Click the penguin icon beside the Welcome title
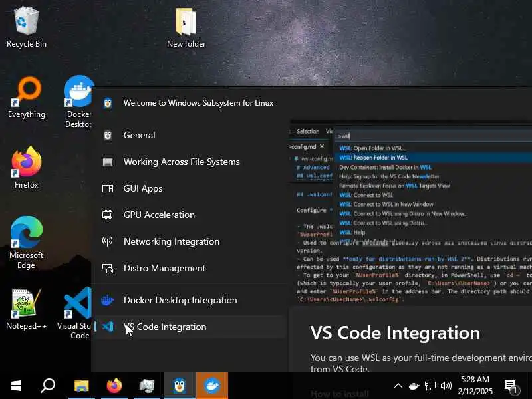The image size is (532, 399). click(x=108, y=103)
